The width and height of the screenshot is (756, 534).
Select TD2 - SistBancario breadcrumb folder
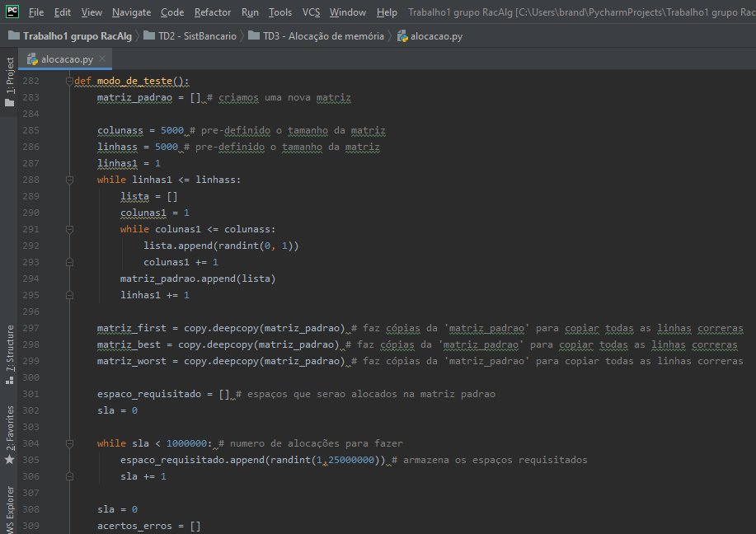coord(197,36)
